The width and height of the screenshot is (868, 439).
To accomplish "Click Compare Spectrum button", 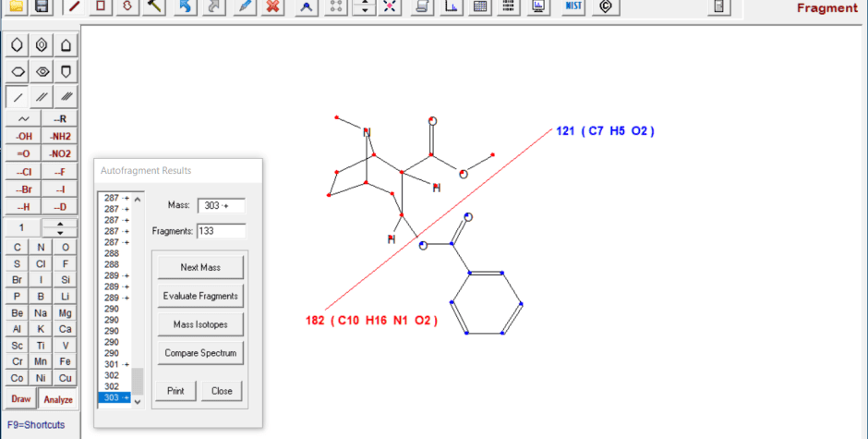I will point(200,353).
